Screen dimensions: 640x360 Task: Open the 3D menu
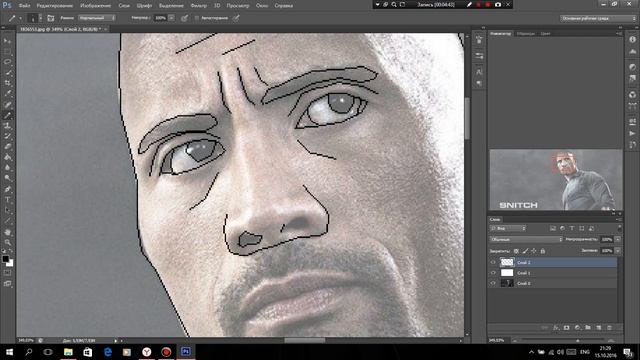(x=217, y=6)
